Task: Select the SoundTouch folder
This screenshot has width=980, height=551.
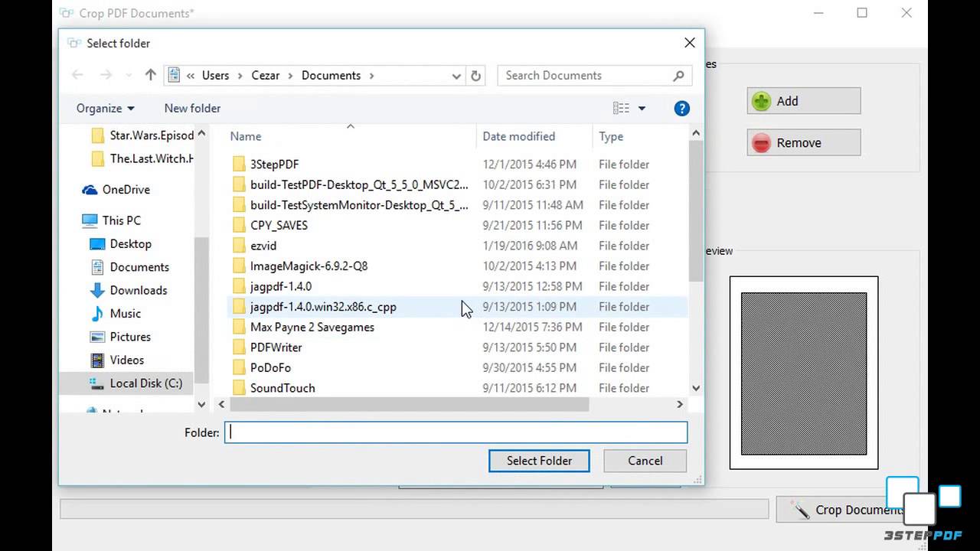Action: point(283,388)
